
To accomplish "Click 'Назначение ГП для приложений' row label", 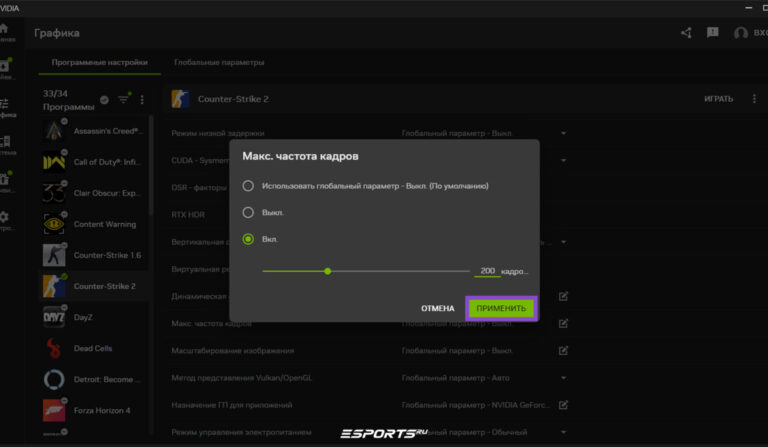I will [x=232, y=405].
